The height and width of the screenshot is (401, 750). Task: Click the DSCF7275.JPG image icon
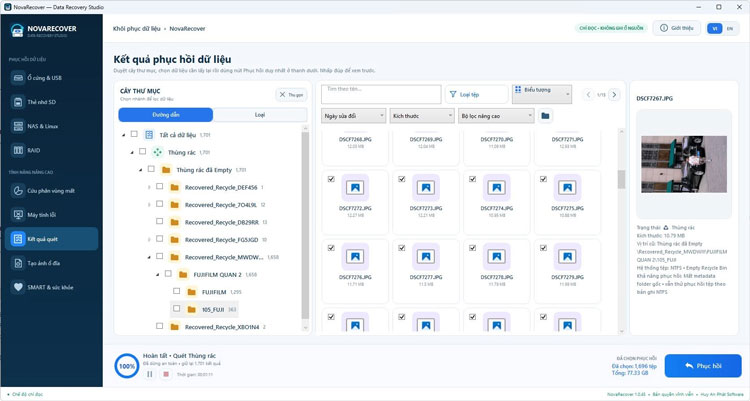coord(567,188)
